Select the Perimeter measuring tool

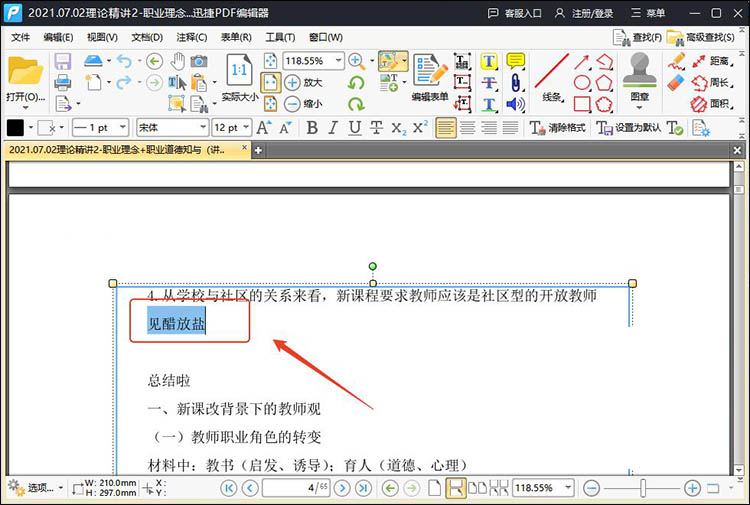[711, 83]
